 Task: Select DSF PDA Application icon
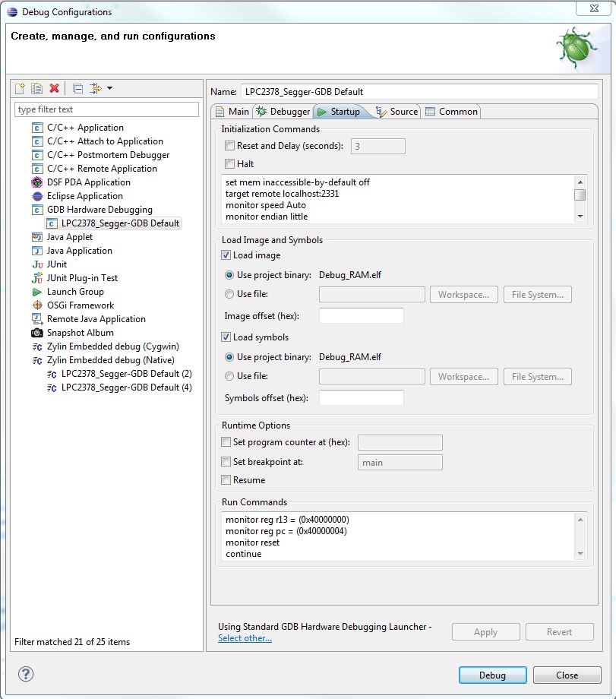(37, 182)
